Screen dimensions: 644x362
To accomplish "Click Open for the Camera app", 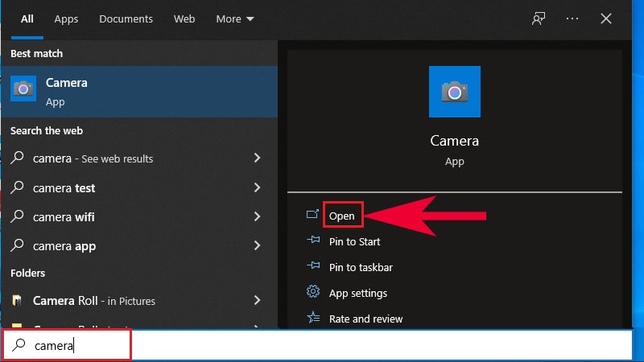I will [x=341, y=216].
